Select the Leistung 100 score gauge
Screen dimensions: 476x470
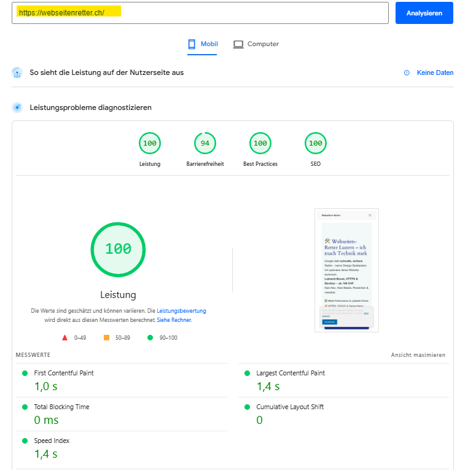(x=150, y=143)
